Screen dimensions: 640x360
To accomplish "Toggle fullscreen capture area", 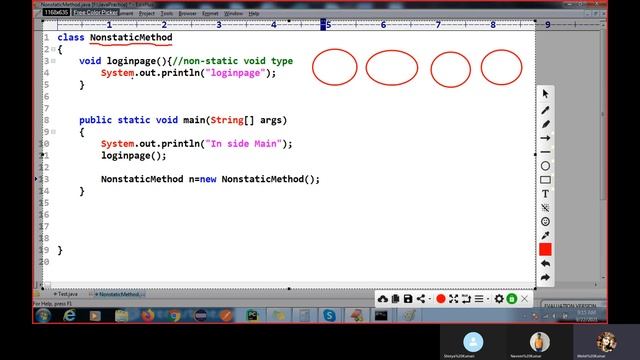I will pyautogui.click(x=453, y=299).
